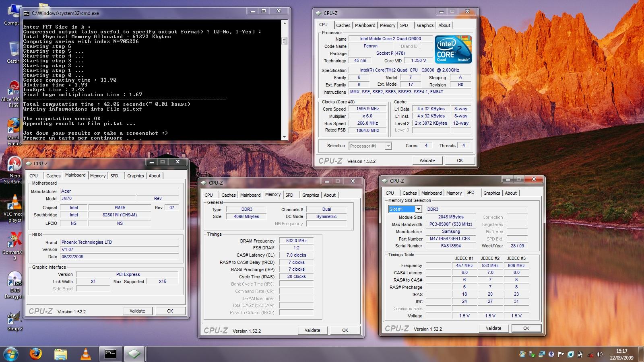
Task: Click OK in the SPD window
Action: [x=526, y=328]
